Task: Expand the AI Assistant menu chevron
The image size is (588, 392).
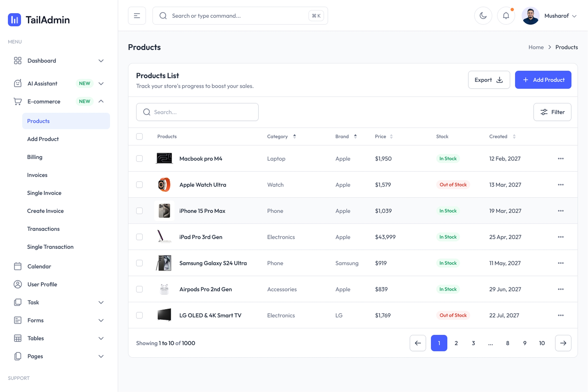Action: tap(101, 83)
